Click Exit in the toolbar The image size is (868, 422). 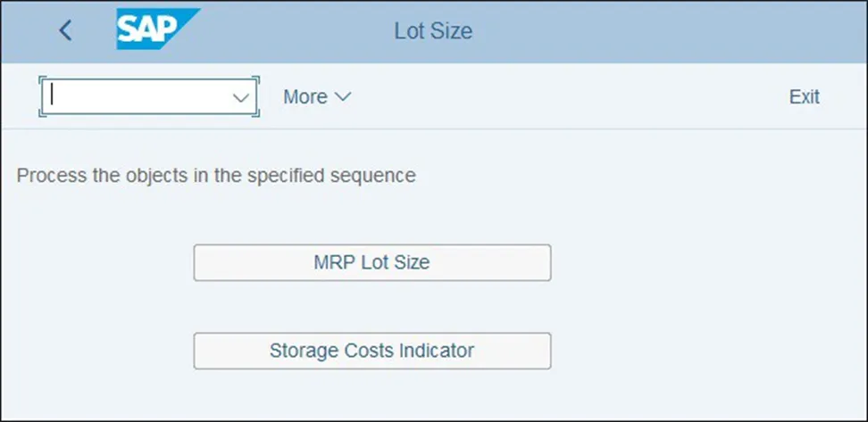coord(804,97)
